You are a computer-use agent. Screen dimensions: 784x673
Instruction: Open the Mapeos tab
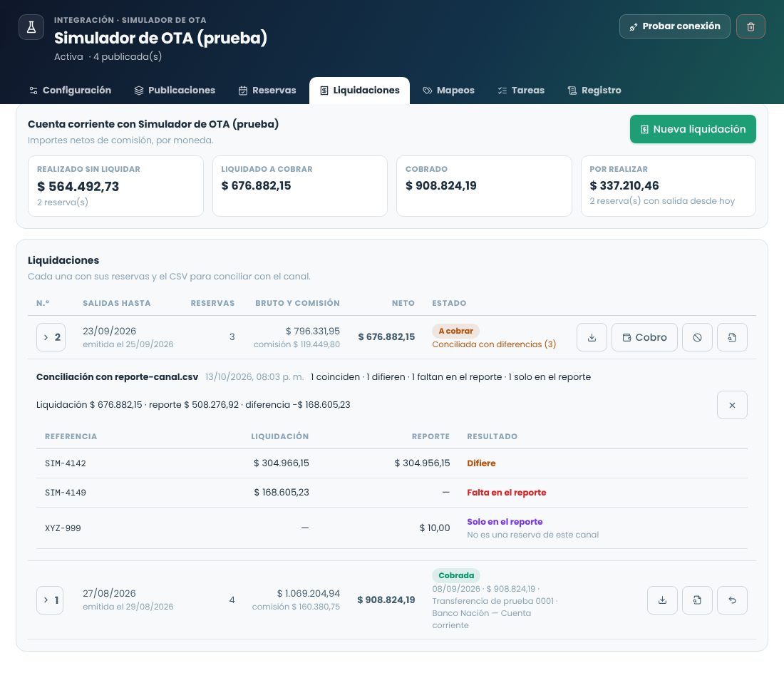coord(448,91)
